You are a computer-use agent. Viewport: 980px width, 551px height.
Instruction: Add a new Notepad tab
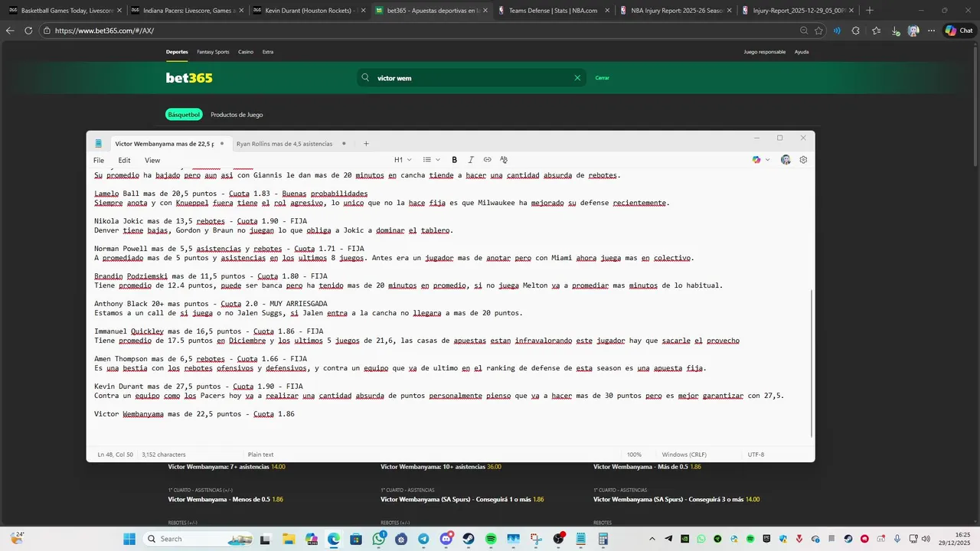pos(366,144)
